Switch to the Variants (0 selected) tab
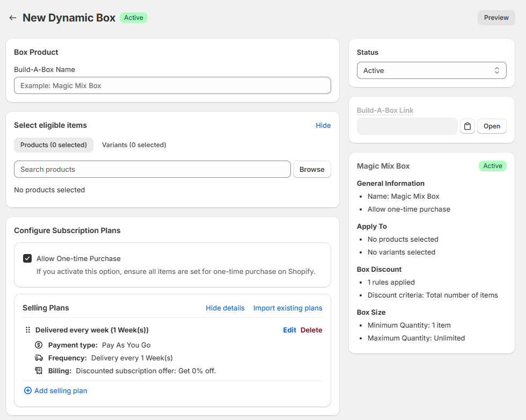 [x=134, y=144]
